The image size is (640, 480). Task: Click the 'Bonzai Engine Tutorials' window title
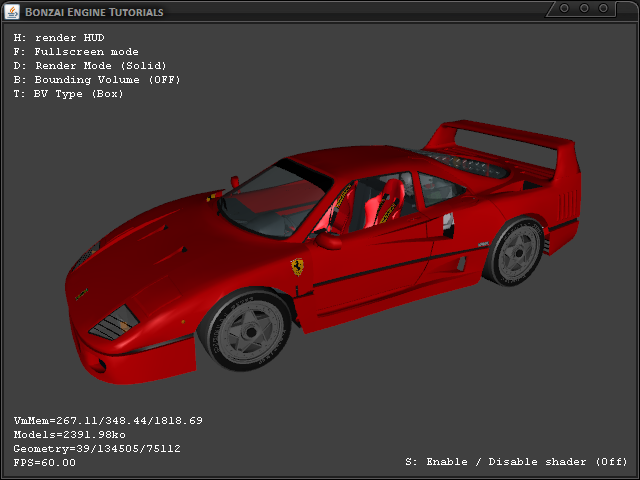tap(93, 12)
